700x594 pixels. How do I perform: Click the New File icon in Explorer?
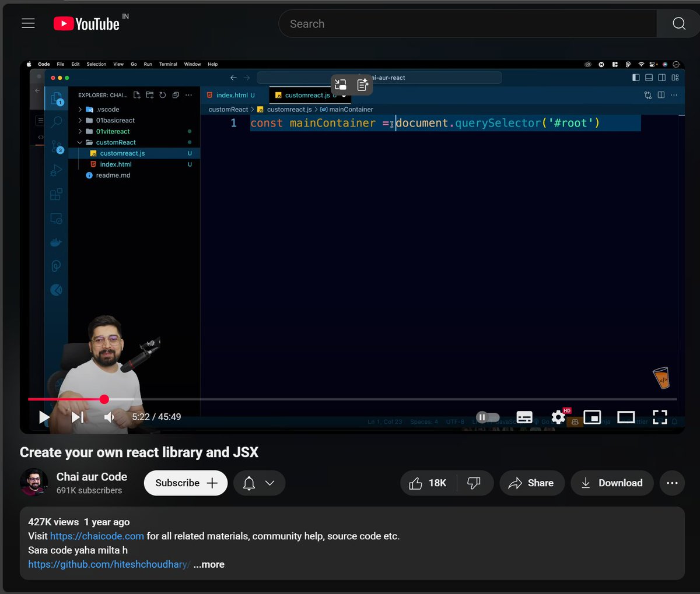tap(137, 95)
